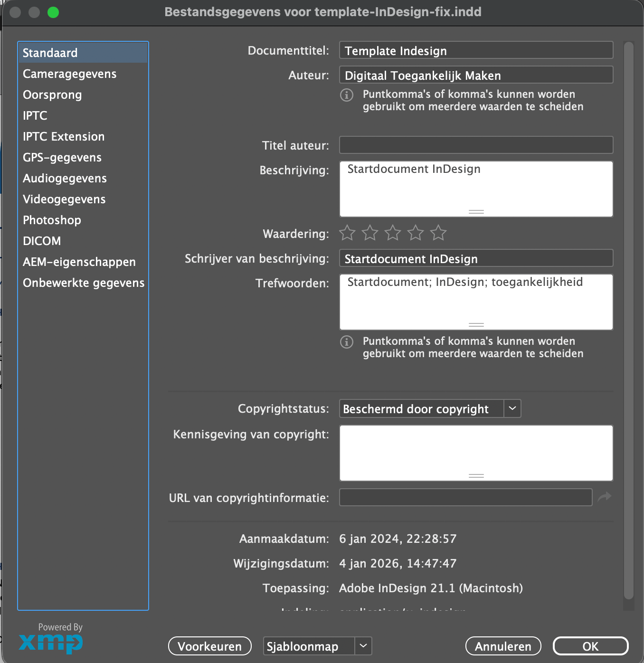Click the green traffic light button
This screenshot has height=663, width=644.
(x=54, y=12)
